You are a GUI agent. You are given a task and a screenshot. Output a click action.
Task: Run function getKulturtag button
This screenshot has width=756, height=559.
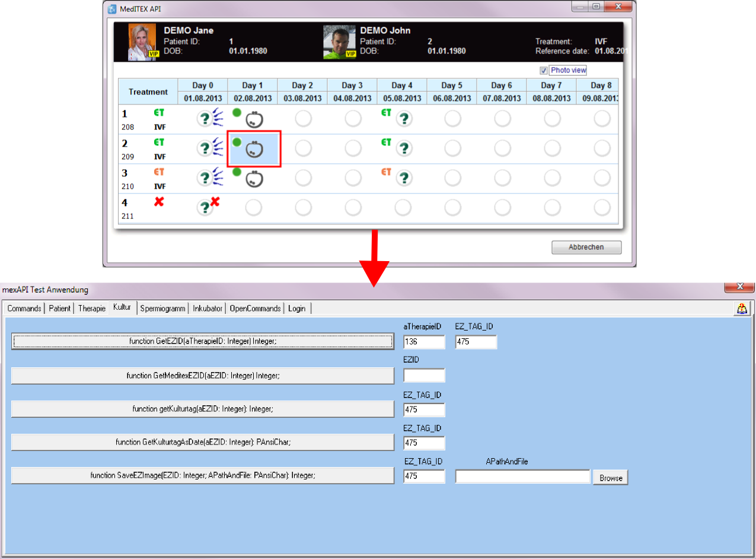click(x=202, y=409)
